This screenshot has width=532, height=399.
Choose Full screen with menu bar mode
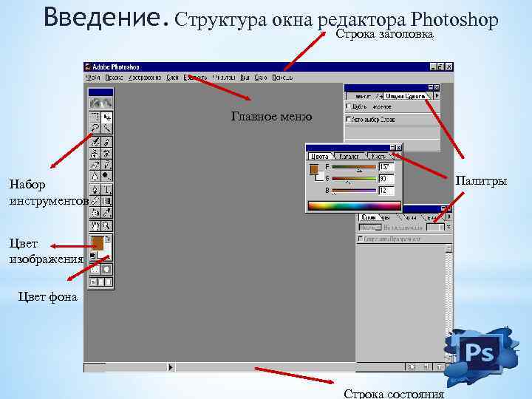[100, 282]
